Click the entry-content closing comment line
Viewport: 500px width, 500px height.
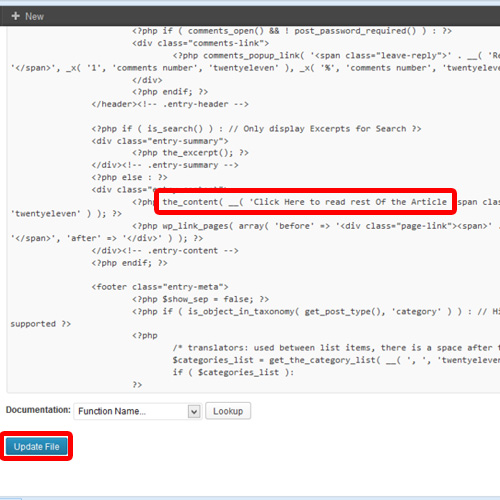(165, 251)
